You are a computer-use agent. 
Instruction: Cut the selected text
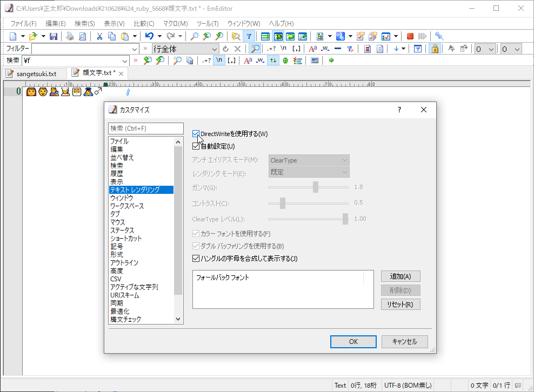pyautogui.click(x=99, y=36)
